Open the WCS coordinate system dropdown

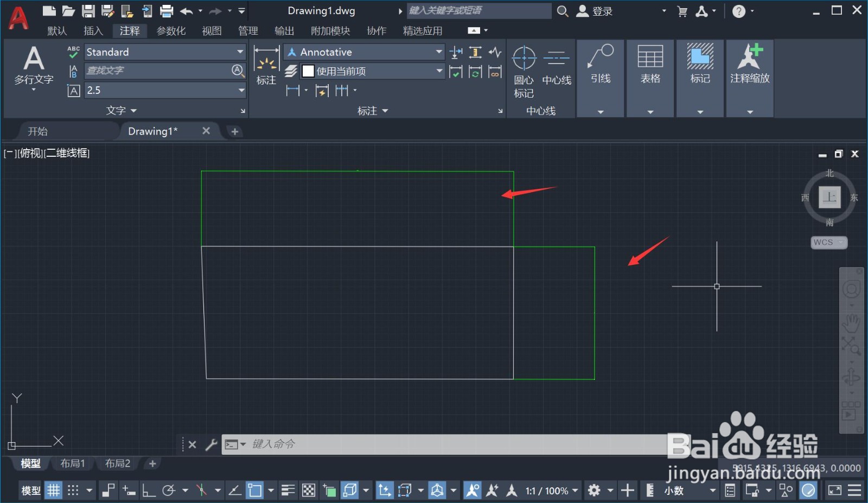[829, 243]
